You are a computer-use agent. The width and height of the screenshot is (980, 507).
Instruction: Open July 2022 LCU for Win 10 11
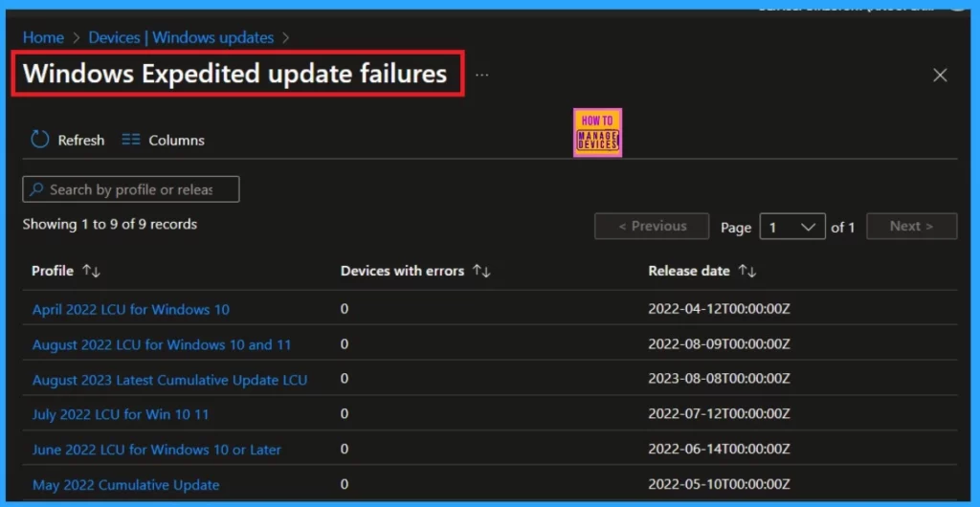click(121, 414)
